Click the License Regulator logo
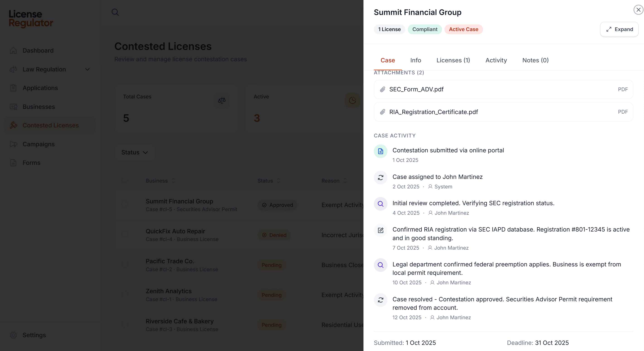644x351 pixels. (x=31, y=19)
